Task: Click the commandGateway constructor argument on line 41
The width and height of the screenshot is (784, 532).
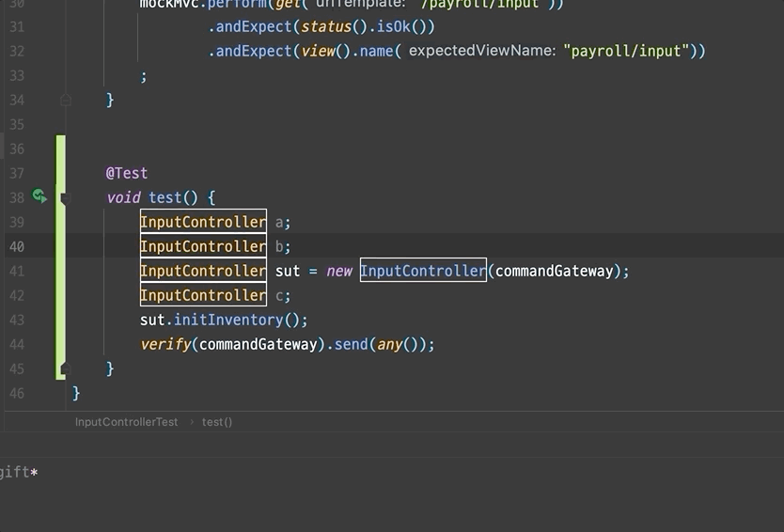Action: (x=554, y=271)
